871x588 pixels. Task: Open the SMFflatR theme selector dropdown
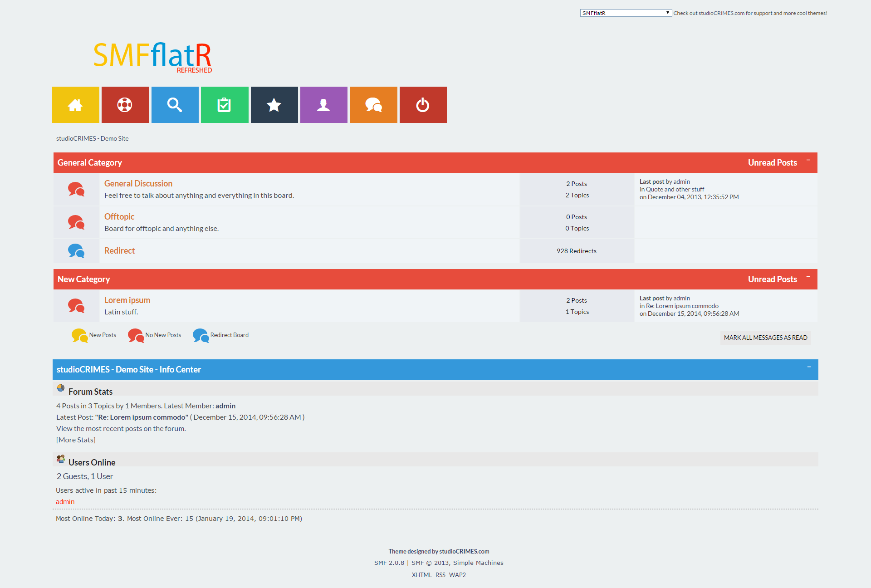625,13
